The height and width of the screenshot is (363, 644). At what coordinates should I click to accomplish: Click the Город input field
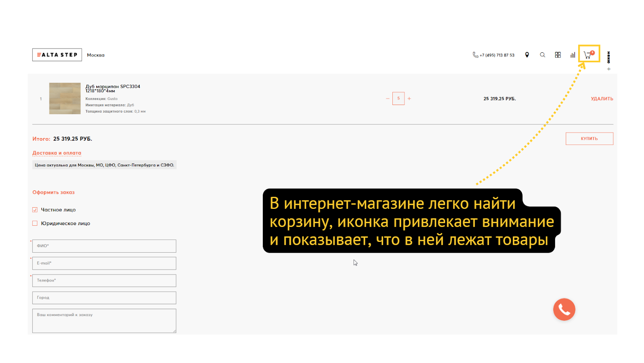coord(104,298)
